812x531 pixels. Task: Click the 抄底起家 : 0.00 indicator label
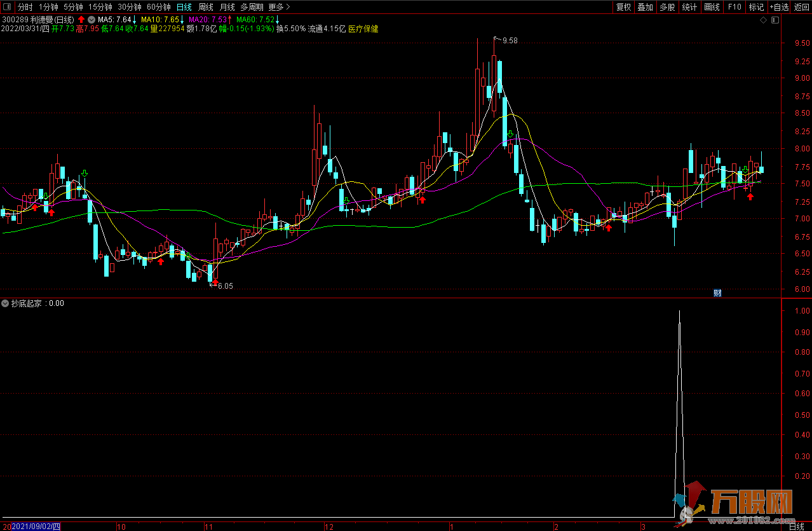click(x=37, y=303)
